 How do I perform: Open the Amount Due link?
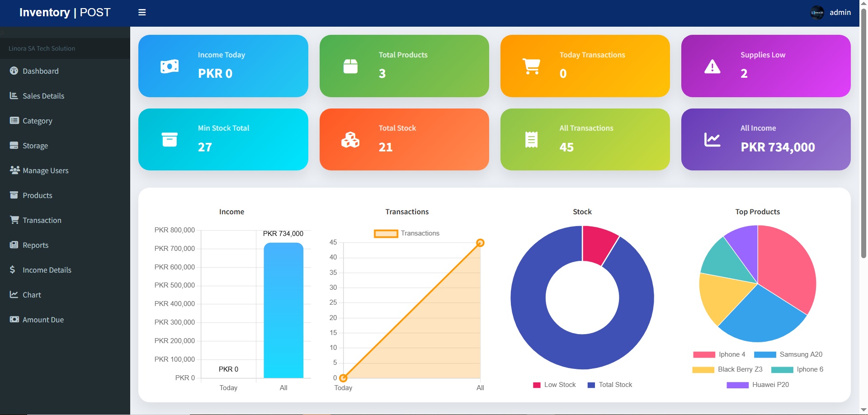point(43,320)
